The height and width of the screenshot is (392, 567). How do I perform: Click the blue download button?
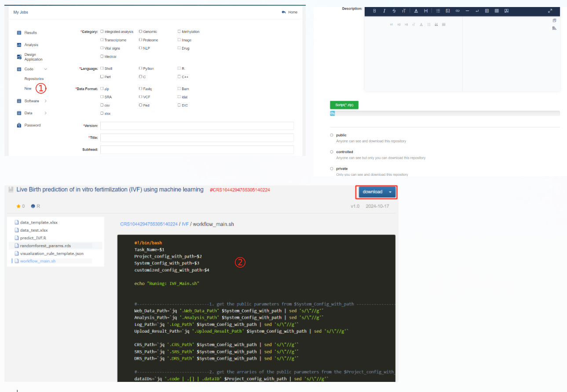coord(377,192)
